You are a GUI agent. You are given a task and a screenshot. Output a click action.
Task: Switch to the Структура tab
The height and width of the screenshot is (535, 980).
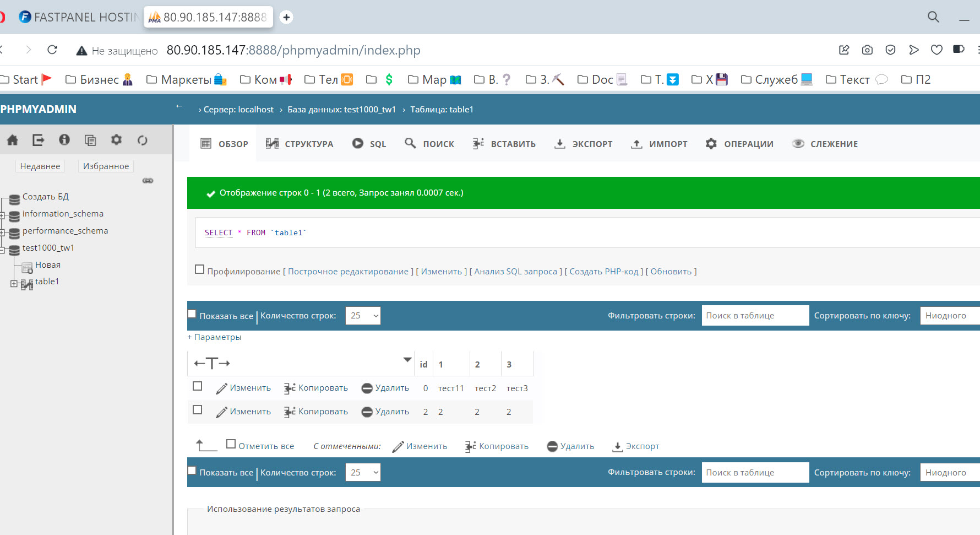click(x=299, y=144)
